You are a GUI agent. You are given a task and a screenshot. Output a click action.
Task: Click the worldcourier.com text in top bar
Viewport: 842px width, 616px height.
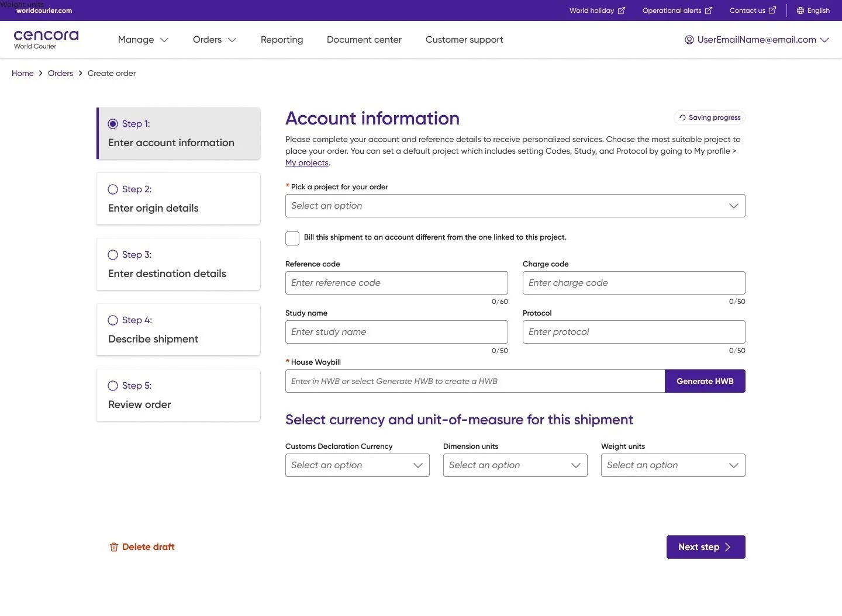[x=44, y=11]
